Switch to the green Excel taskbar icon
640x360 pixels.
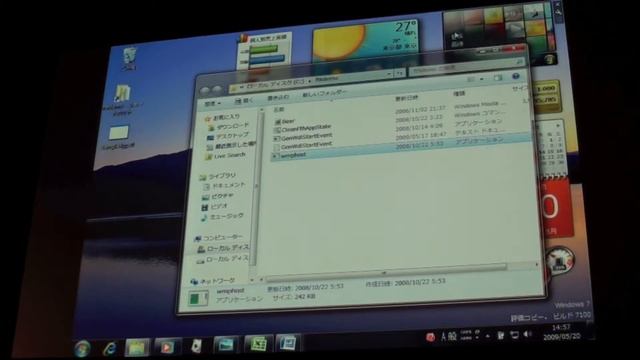coord(258,344)
